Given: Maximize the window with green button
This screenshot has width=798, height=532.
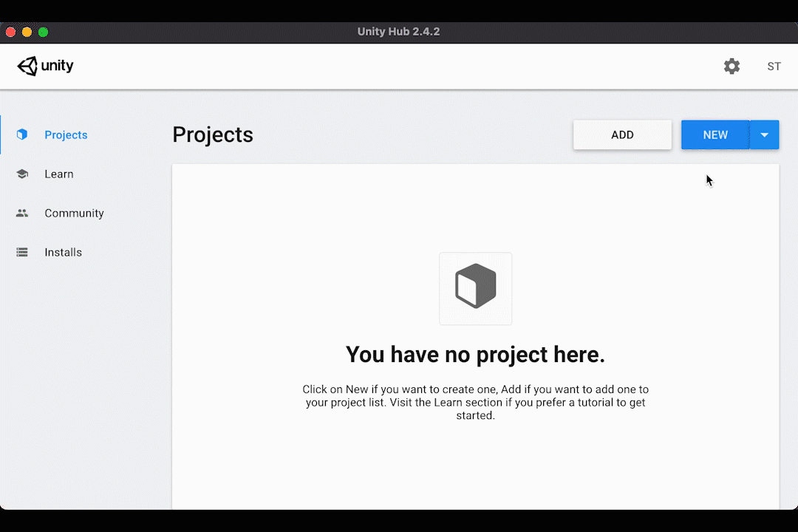Looking at the screenshot, I should tap(44, 32).
